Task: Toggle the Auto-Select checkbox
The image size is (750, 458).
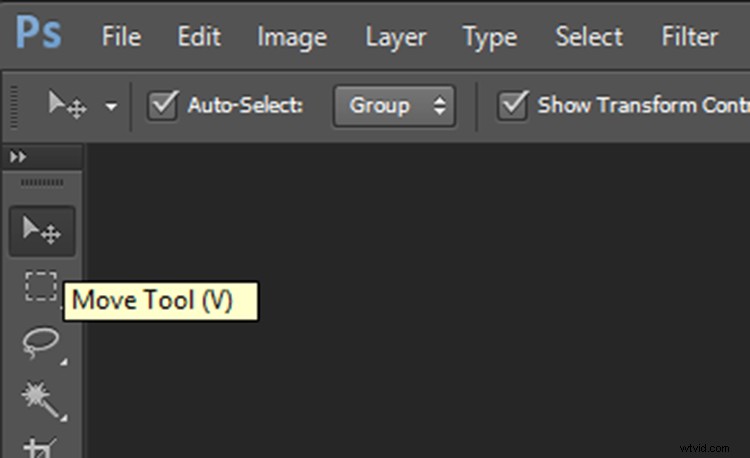Action: click(x=162, y=105)
